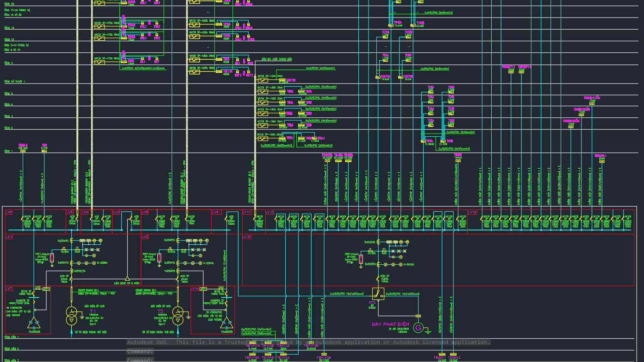Select the LV3 panel label
The height and width of the screenshot is (362, 644).
point(116,212)
